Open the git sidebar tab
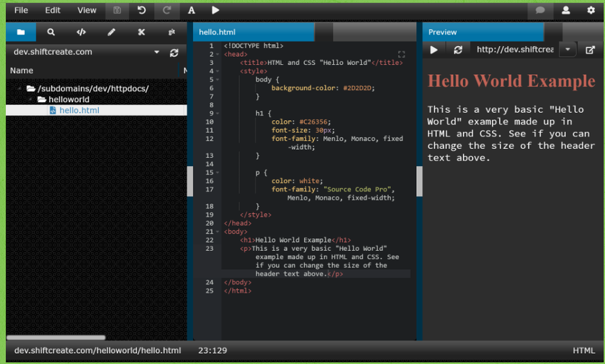 [x=171, y=32]
